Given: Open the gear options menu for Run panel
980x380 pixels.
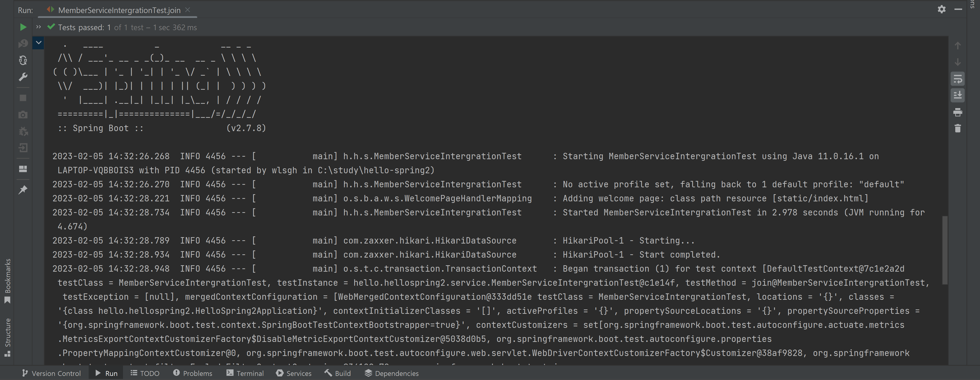Looking at the screenshot, I should [x=941, y=9].
